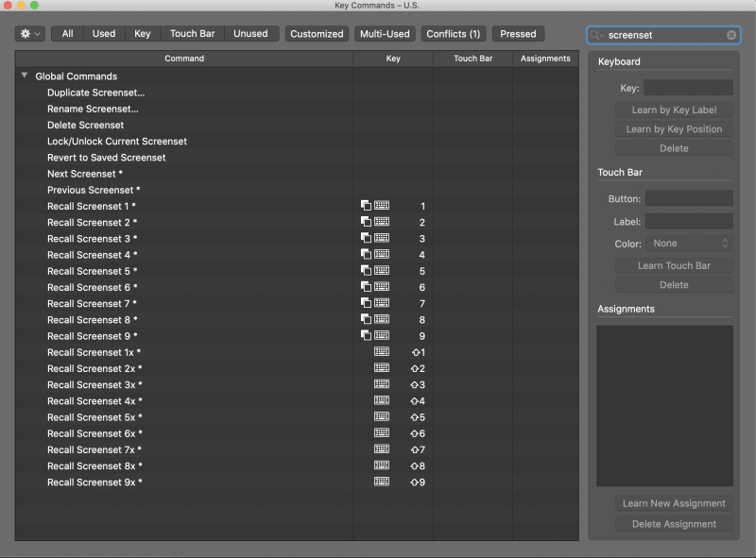The height and width of the screenshot is (558, 756).
Task: Click the keyboard icon in Recall Screenset 1 row
Action: pos(382,206)
